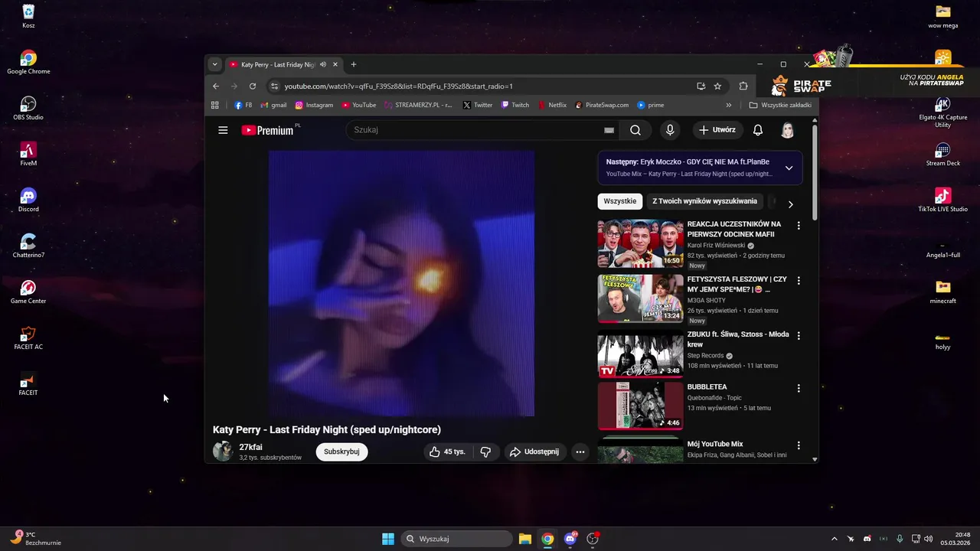980x551 pixels.
Task: Open more actions for the video
Action: [x=580, y=452]
